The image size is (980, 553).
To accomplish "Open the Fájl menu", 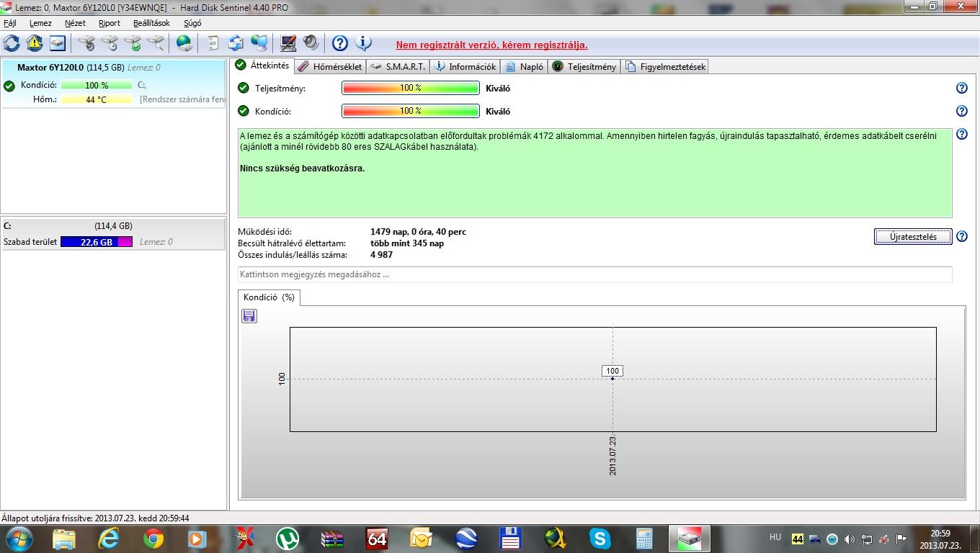I will pos(10,23).
